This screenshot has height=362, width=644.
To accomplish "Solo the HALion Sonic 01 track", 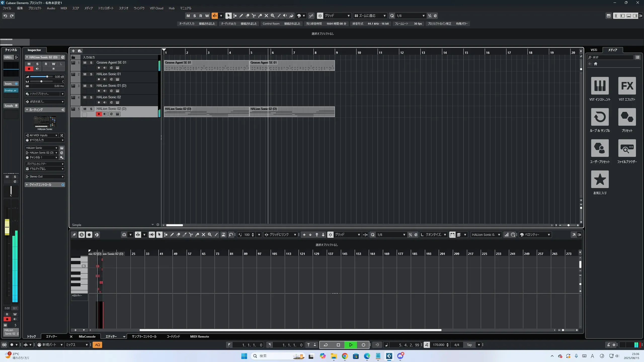I will coord(91,74).
